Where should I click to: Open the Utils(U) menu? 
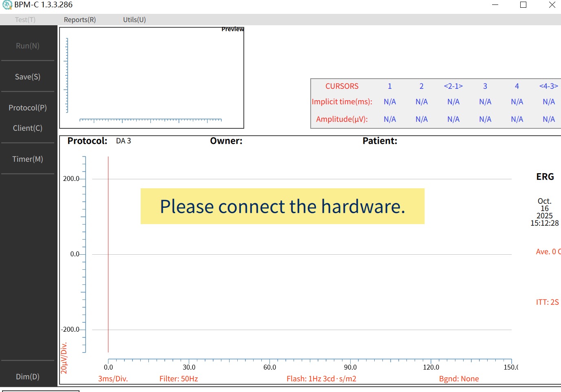pos(134,20)
